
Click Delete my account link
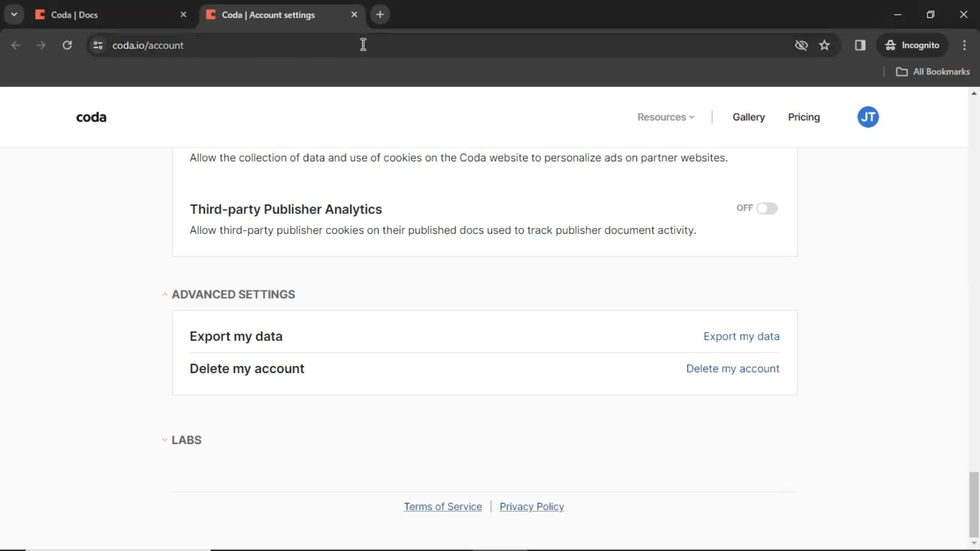point(733,368)
